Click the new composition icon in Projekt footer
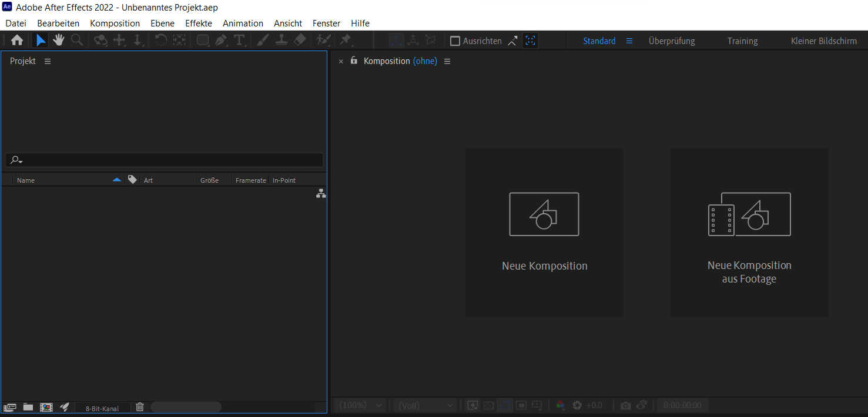 [x=46, y=407]
